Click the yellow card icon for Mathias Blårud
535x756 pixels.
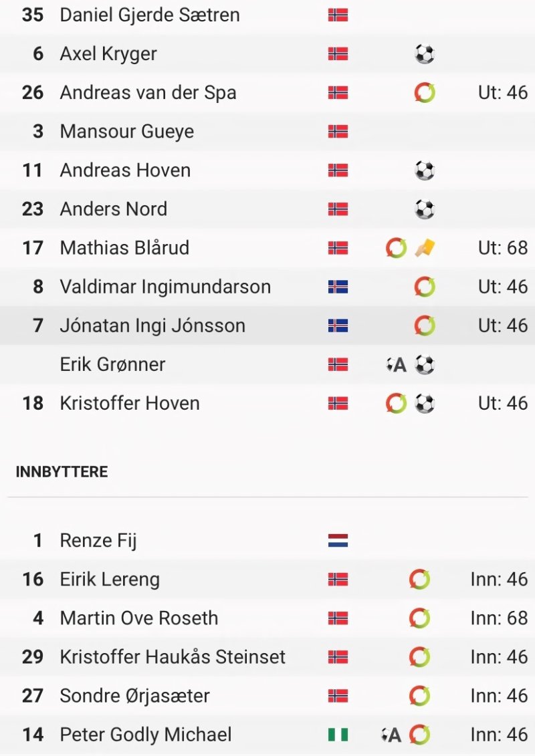[425, 248]
